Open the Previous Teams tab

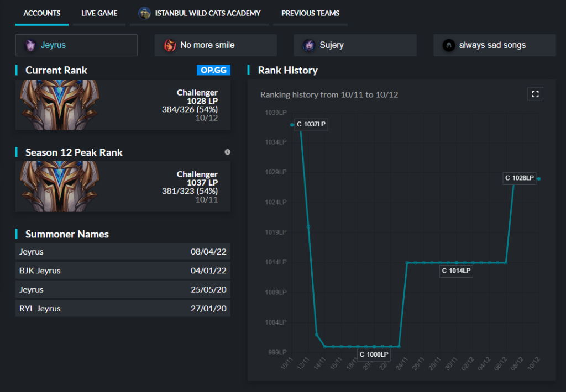tap(311, 13)
